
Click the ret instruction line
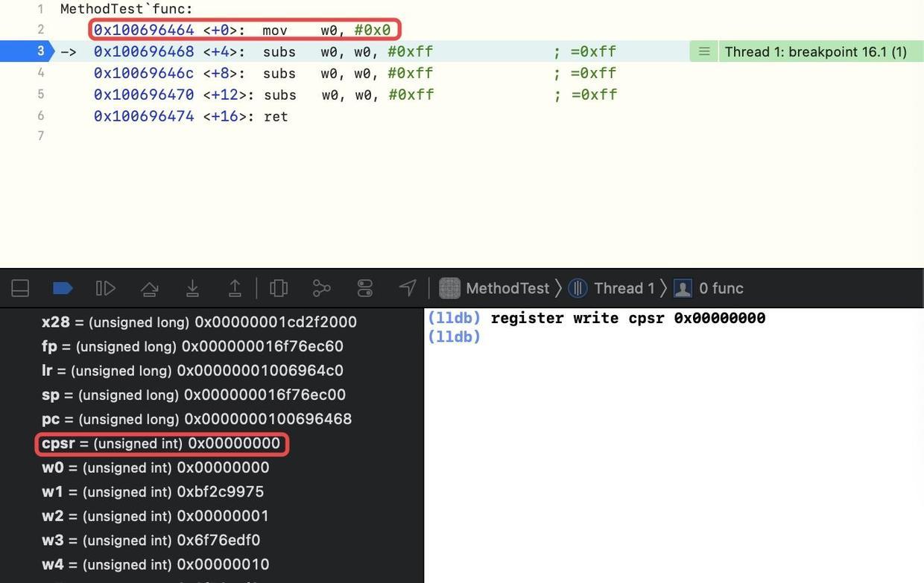[191, 116]
